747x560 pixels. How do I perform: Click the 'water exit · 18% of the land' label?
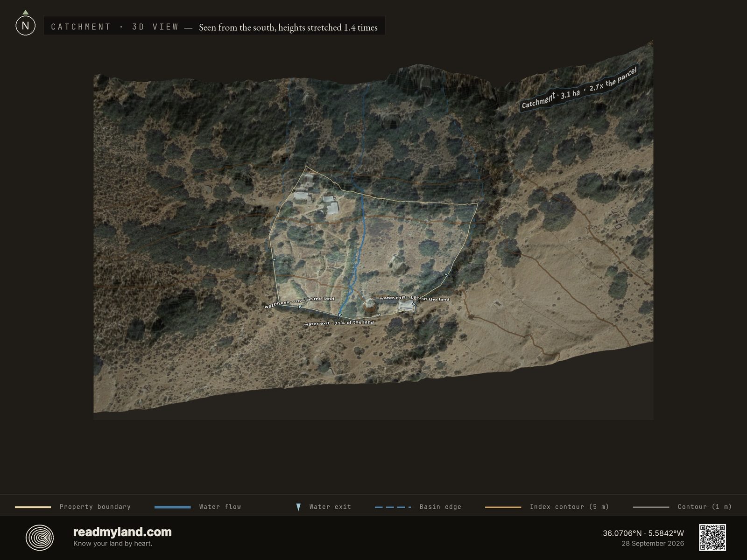pyautogui.click(x=415, y=298)
